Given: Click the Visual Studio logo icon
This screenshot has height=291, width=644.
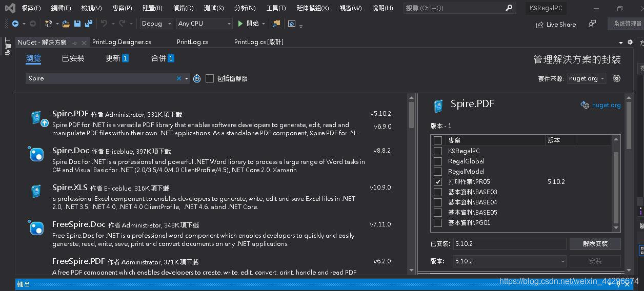Looking at the screenshot, I should pos(9,8).
